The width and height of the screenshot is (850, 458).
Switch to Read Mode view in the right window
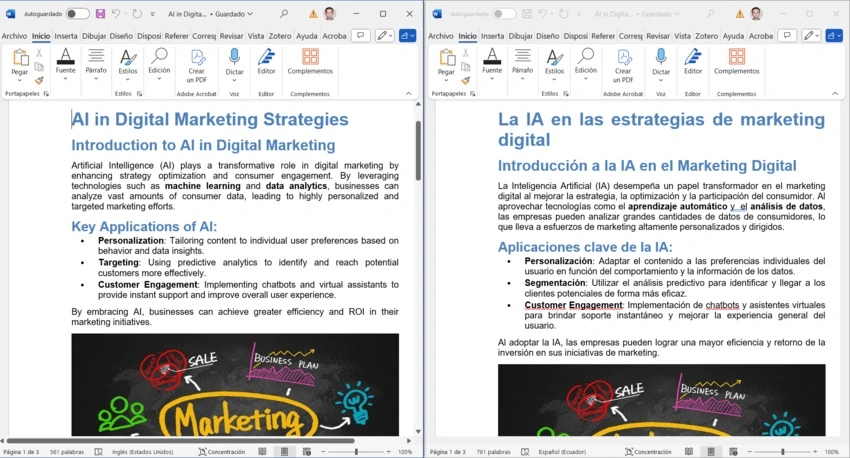(689, 451)
